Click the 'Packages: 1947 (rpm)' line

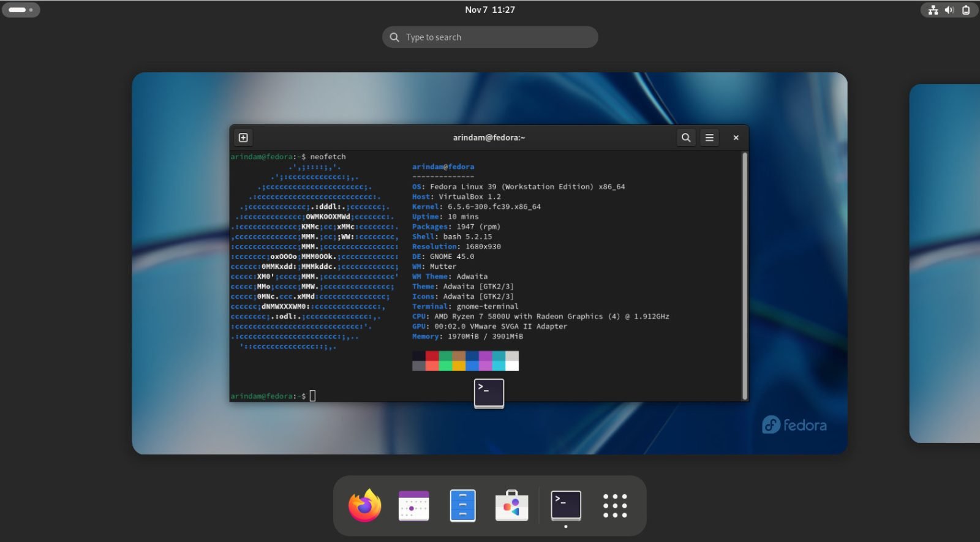456,227
